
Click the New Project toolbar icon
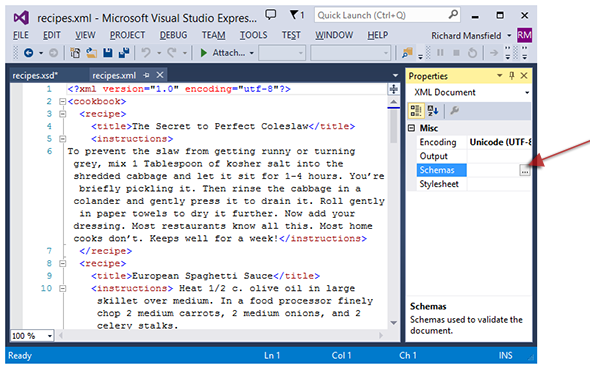[x=75, y=53]
